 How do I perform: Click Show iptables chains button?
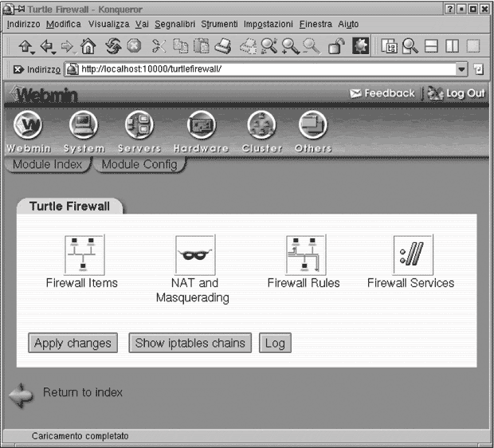(190, 343)
